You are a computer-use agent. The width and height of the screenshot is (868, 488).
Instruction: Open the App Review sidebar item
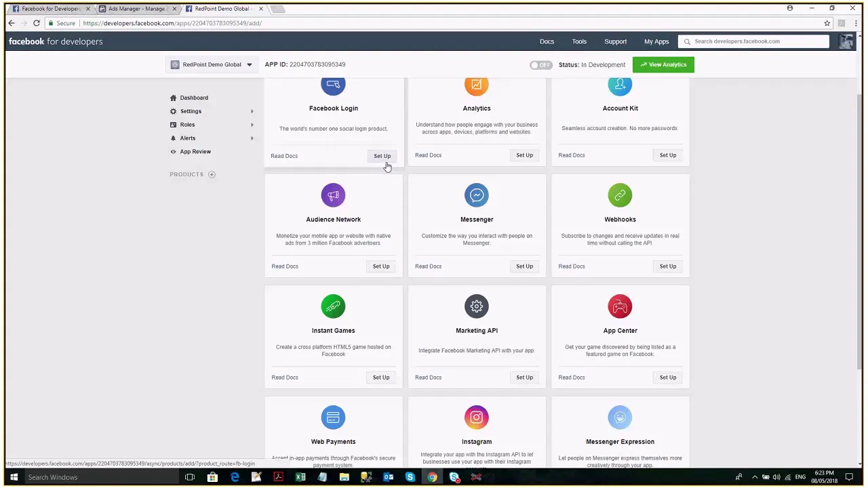(195, 152)
